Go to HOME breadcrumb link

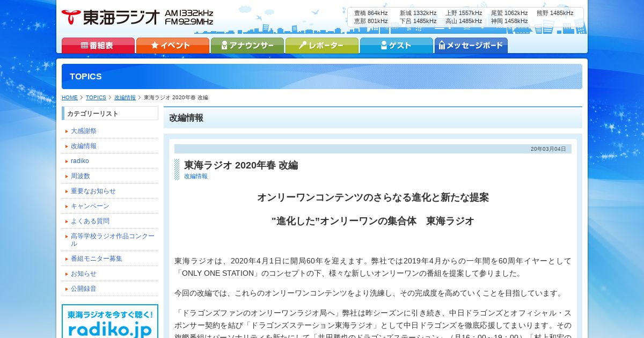70,98
